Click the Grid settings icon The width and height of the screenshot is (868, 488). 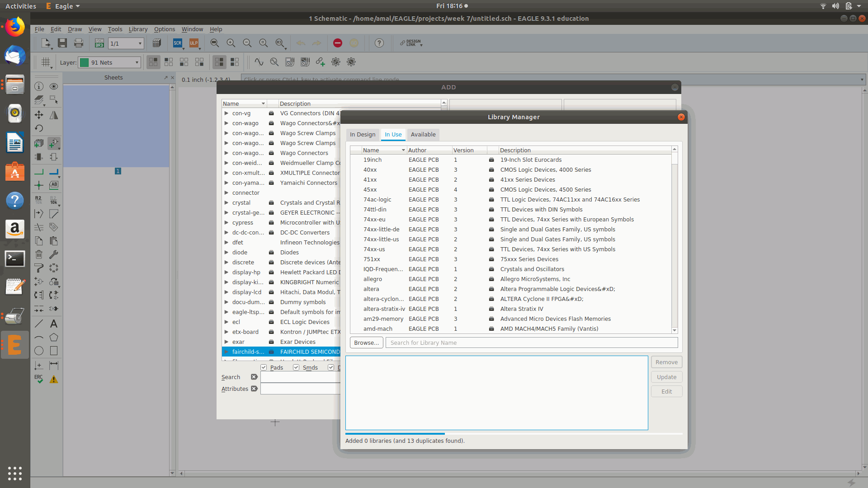point(46,62)
